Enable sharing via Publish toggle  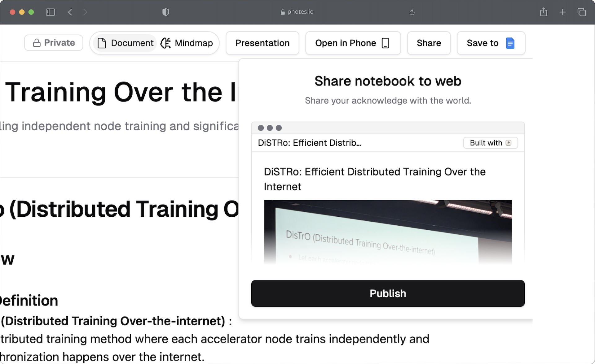coord(387,293)
